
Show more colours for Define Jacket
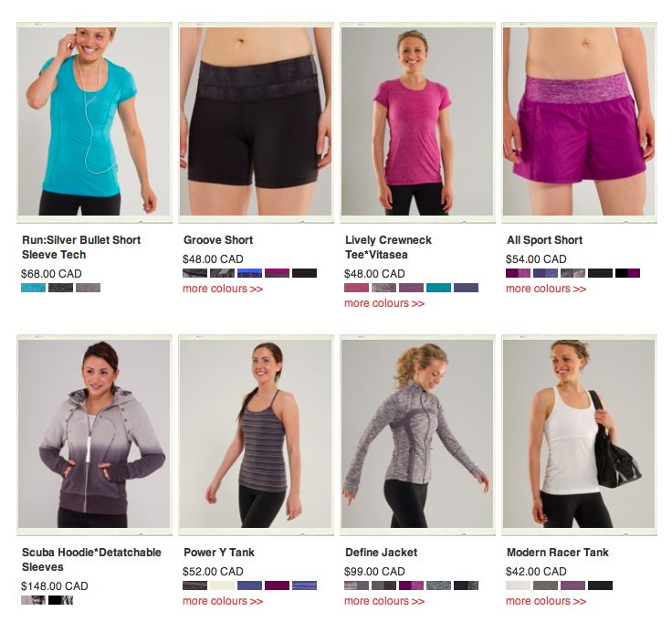click(384, 601)
